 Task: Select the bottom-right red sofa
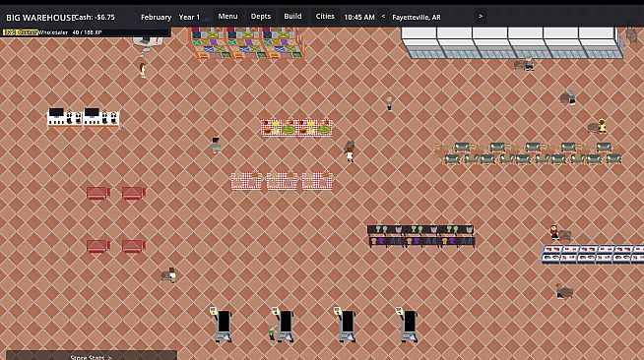coord(134,246)
